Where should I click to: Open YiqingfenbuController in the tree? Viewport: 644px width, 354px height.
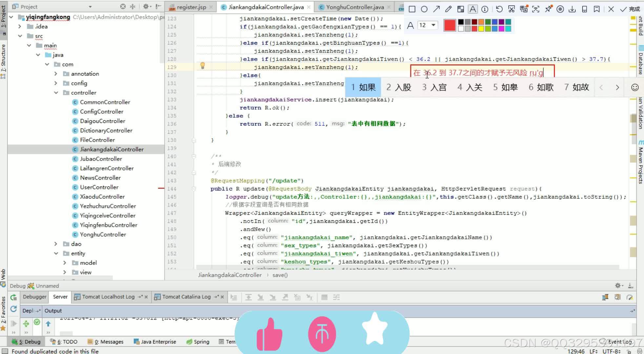(x=109, y=225)
